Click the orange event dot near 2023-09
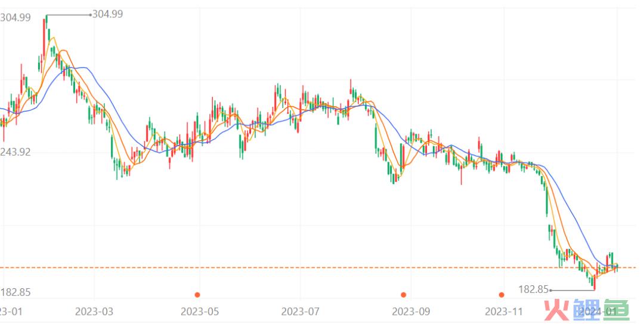The height and width of the screenshot is (324, 644). (404, 294)
